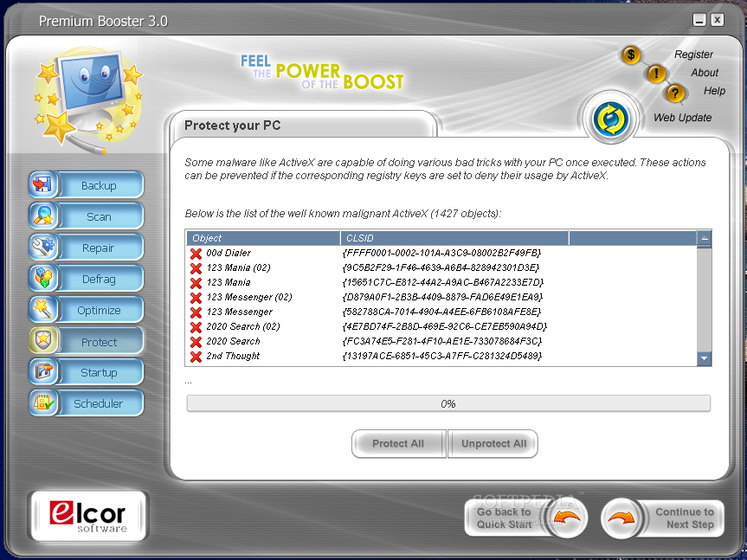The height and width of the screenshot is (560, 747).
Task: Select the 00d Dialer entry
Action: pyautogui.click(x=229, y=254)
